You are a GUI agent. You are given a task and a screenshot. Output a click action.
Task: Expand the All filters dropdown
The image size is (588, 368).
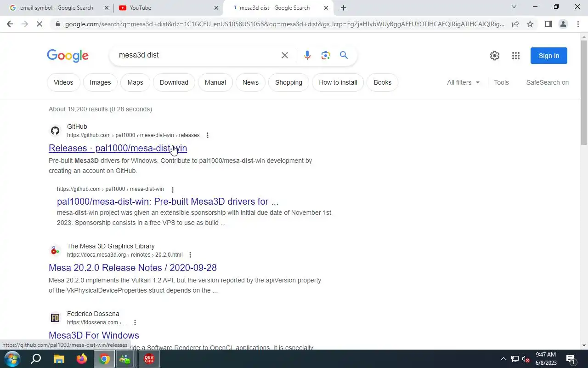(464, 82)
